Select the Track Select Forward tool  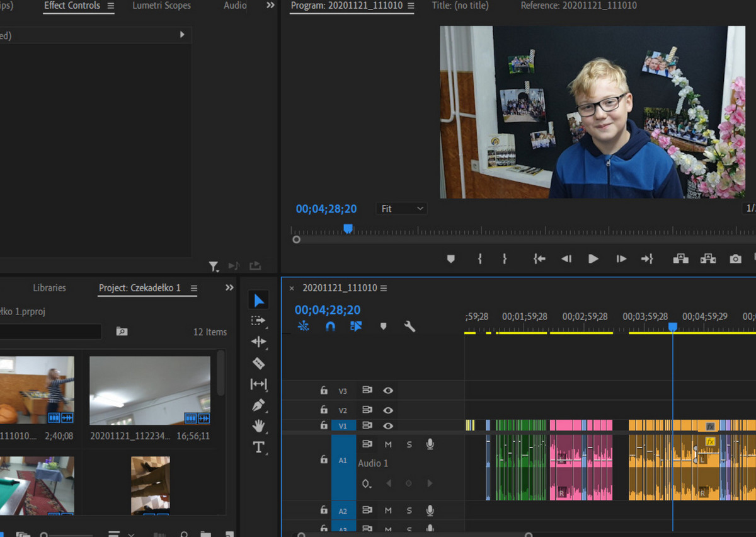pos(258,321)
